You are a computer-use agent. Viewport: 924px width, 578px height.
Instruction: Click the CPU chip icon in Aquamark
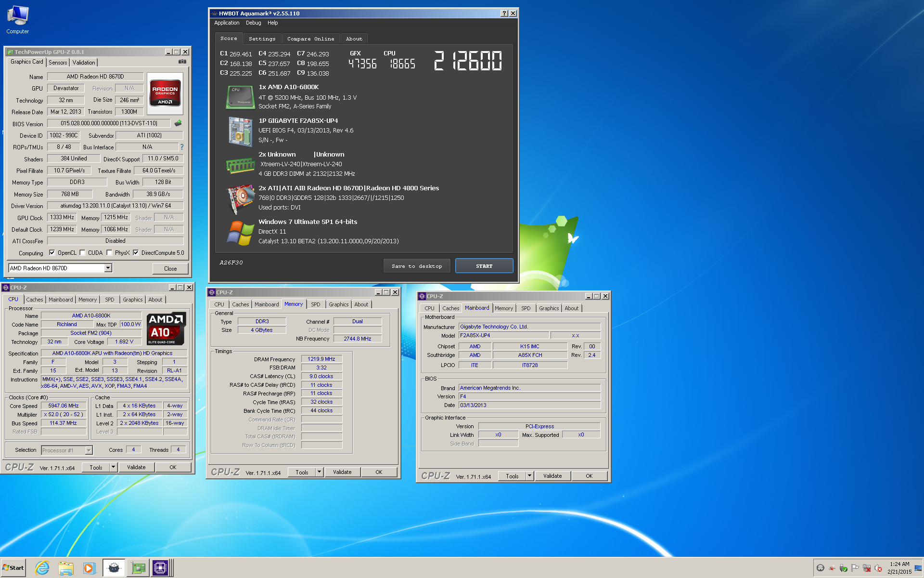[x=240, y=97]
